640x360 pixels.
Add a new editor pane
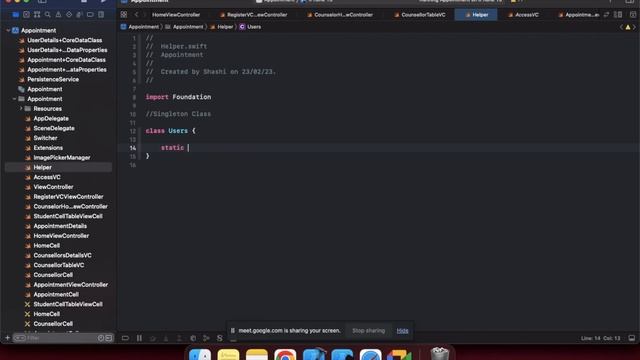click(633, 15)
